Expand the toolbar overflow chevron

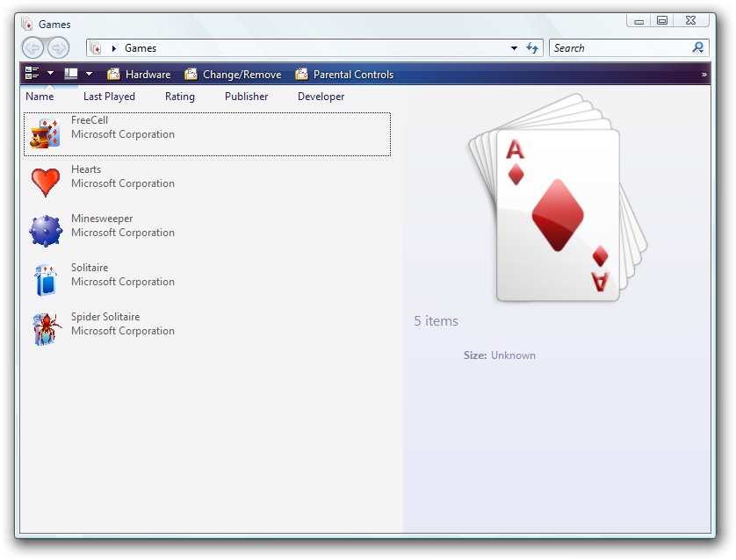tap(704, 75)
